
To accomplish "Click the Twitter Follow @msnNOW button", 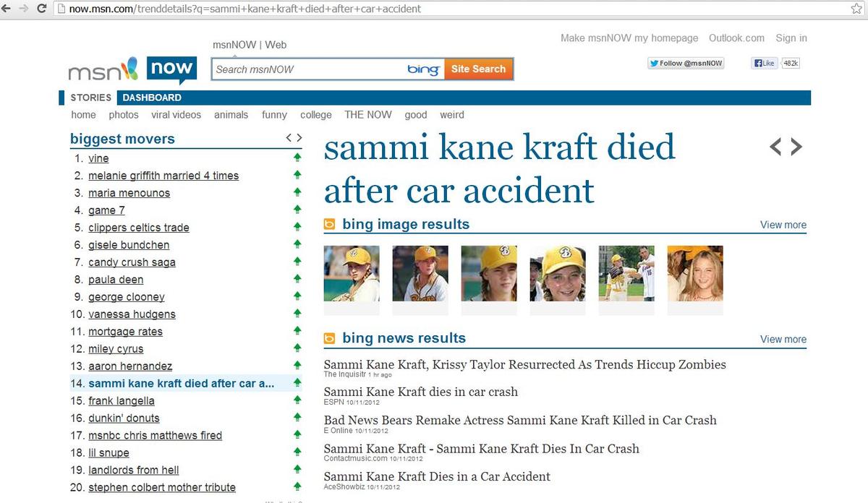I will click(686, 64).
